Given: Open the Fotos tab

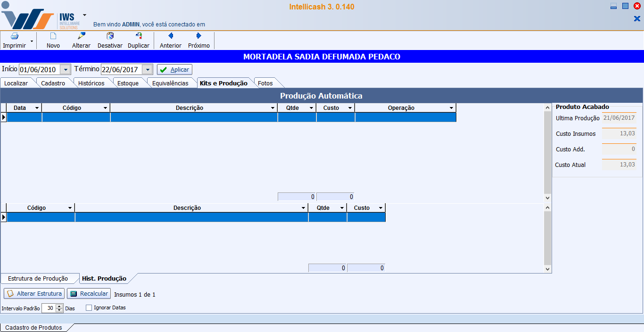Looking at the screenshot, I should click(265, 83).
